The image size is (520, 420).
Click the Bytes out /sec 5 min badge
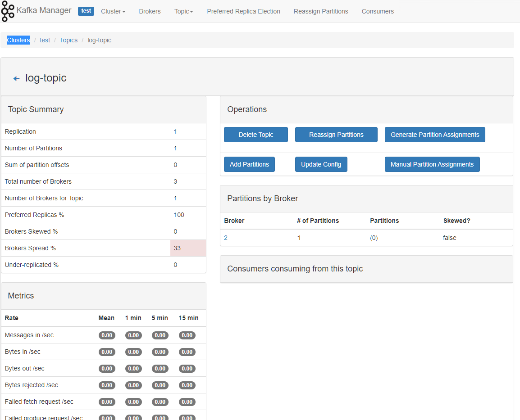[160, 368]
